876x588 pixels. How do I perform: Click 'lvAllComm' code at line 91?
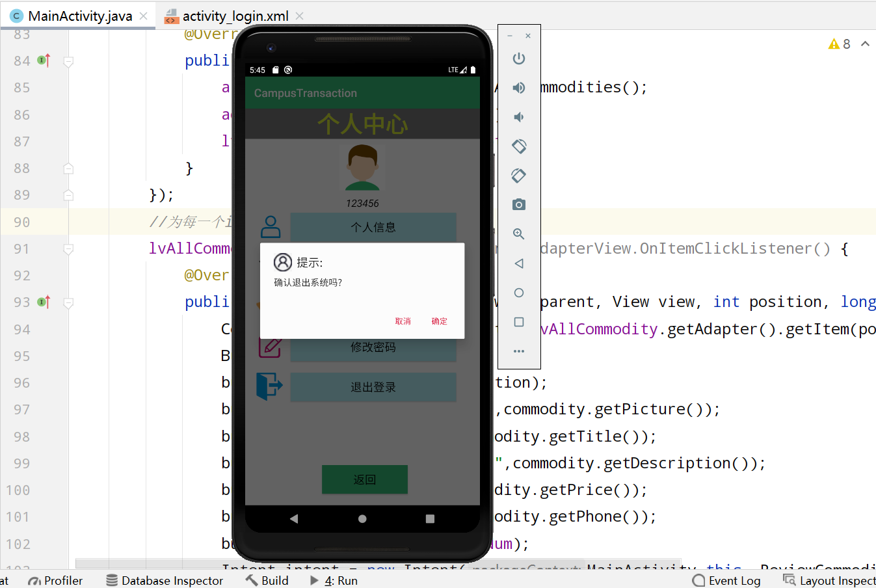click(190, 248)
